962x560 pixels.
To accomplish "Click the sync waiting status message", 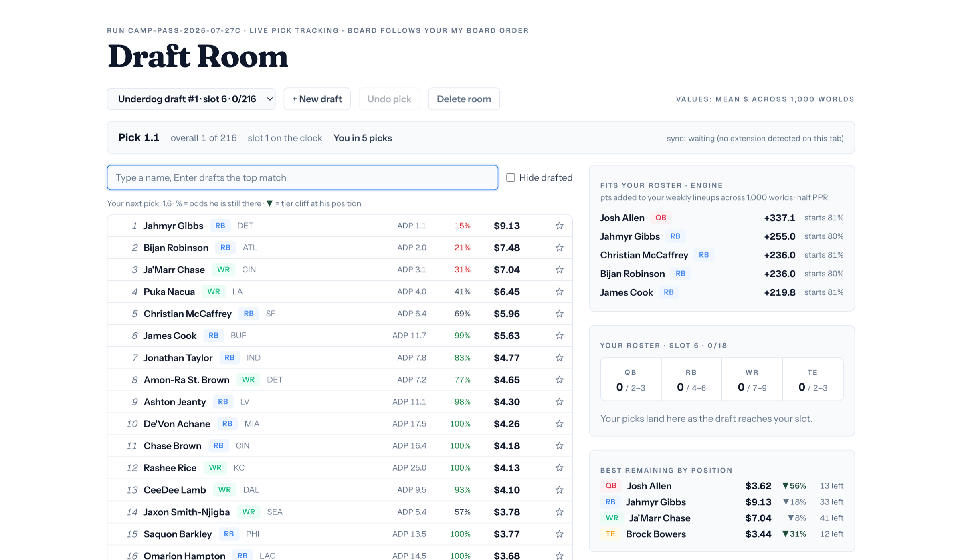I will pyautogui.click(x=755, y=138).
